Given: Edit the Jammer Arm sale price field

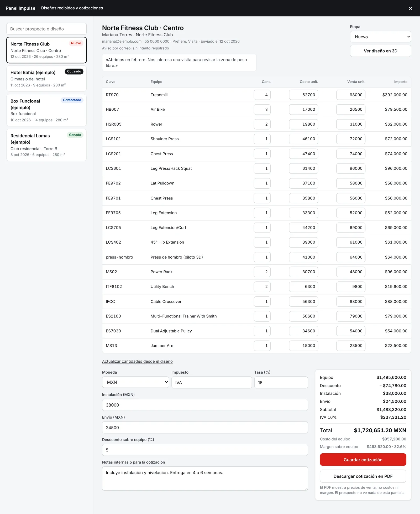Looking at the screenshot, I should (351, 346).
